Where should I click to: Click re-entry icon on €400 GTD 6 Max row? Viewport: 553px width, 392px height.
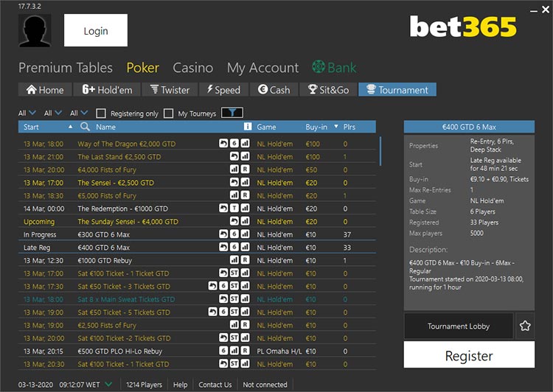click(x=223, y=248)
